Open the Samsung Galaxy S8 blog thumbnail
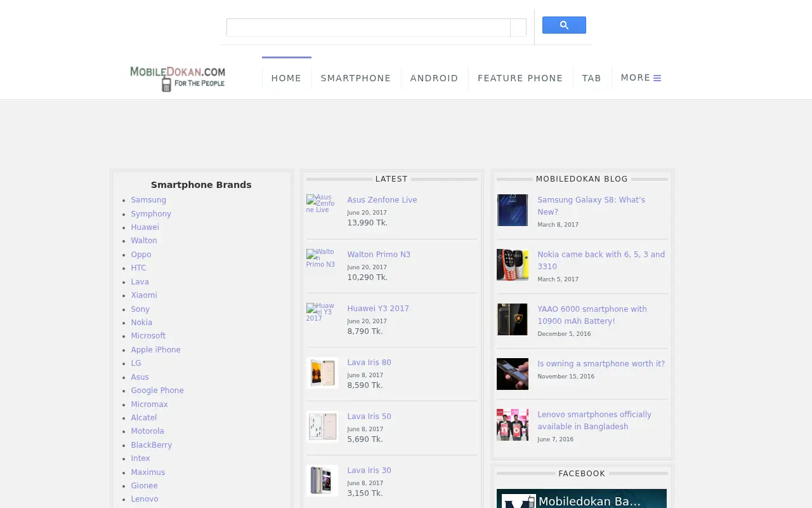This screenshot has height=508, width=812. coord(513,210)
